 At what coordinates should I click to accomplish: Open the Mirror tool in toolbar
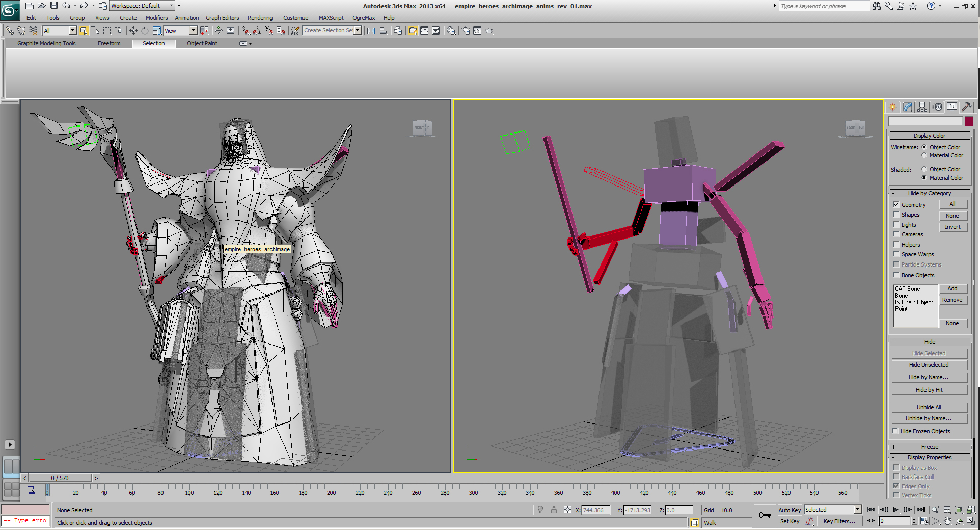[x=371, y=31]
